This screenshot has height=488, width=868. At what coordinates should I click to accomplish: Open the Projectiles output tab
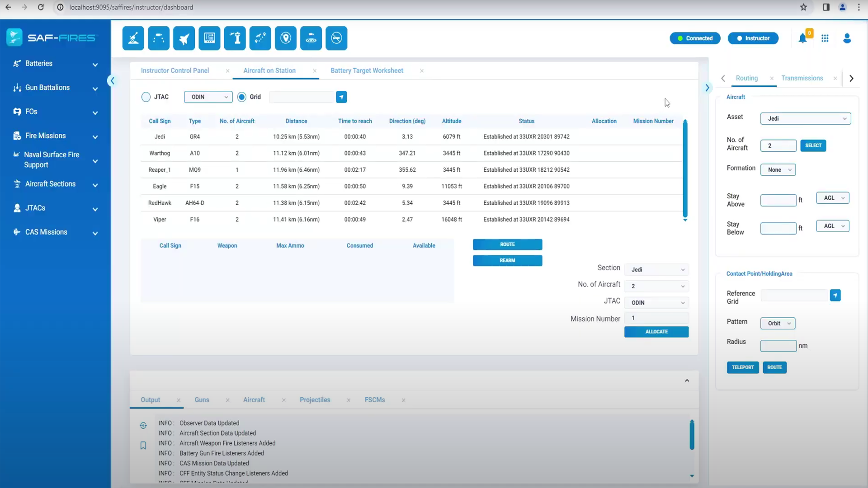[315, 400]
